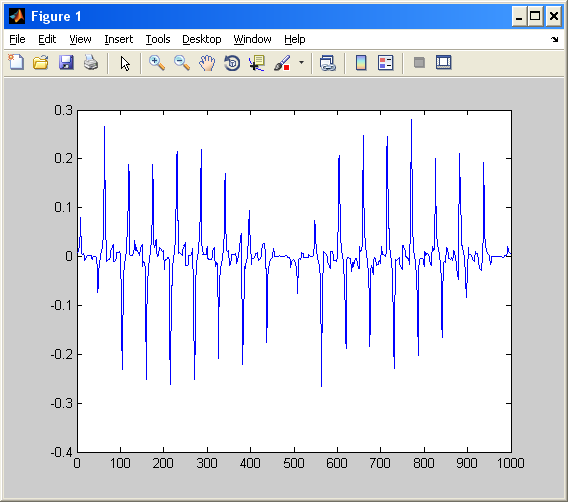The height and width of the screenshot is (502, 568).
Task: Toggle the Link Plot icon
Action: 327,63
